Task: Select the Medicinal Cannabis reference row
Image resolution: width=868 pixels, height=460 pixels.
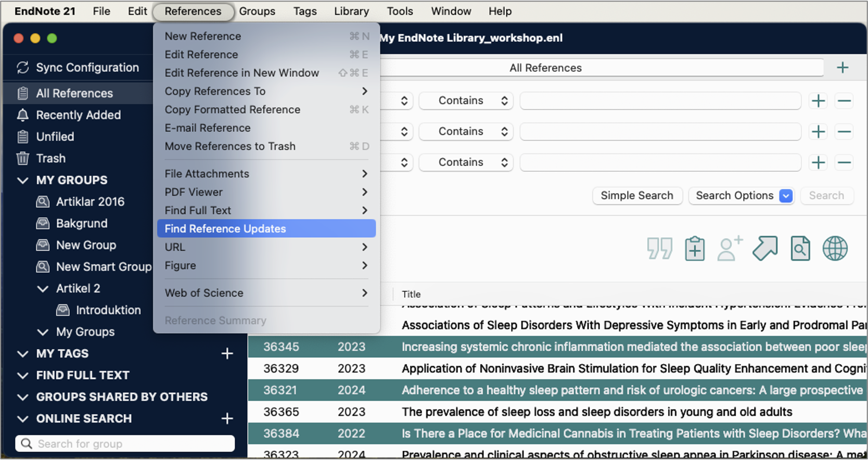Action: pyautogui.click(x=557, y=433)
